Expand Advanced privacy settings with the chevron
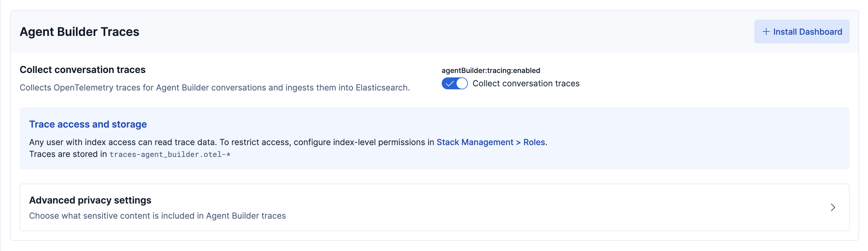The height and width of the screenshot is (251, 868). click(x=833, y=207)
